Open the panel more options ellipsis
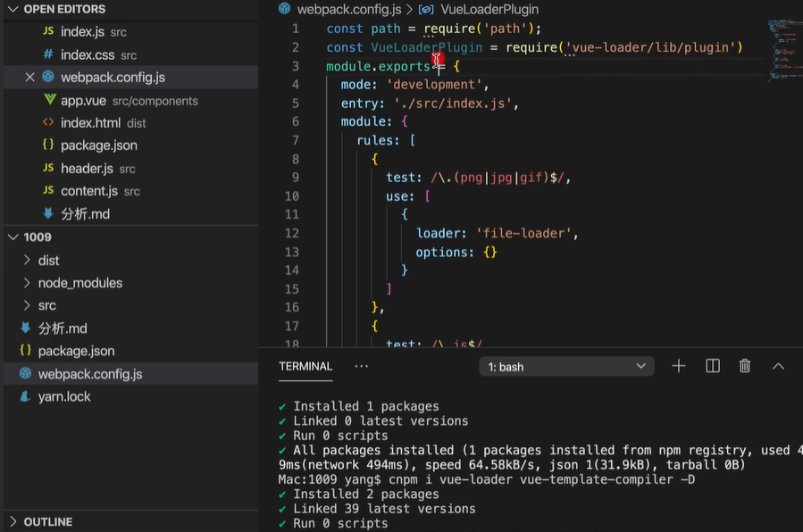This screenshot has height=532, width=803. click(x=362, y=366)
